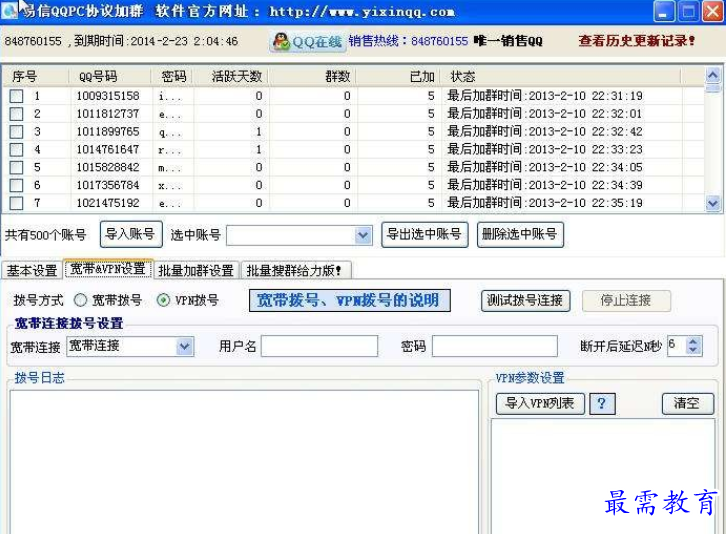
Task: Click the 密码 input field in dial settings
Action: (494, 346)
